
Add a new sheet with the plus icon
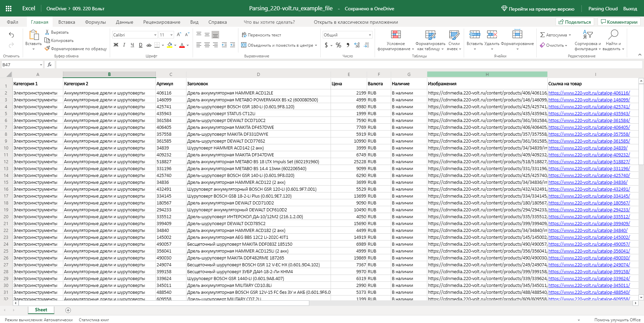(68, 310)
